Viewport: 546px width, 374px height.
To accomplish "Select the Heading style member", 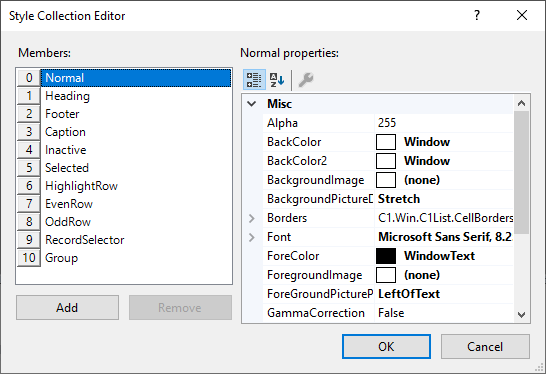I will pos(136,96).
